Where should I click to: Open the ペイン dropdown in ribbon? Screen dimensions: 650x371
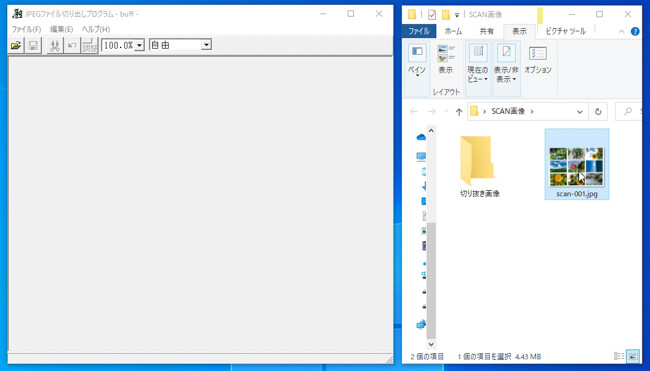[417, 61]
